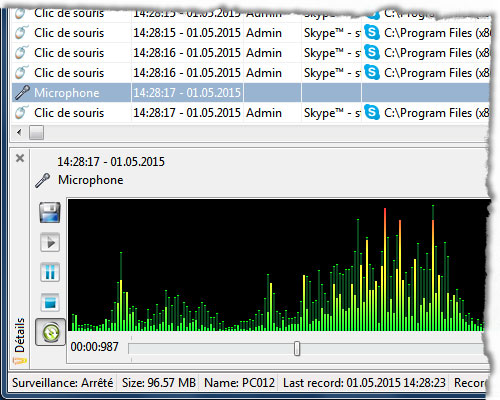The width and height of the screenshot is (500, 400).
Task: Click the horizontal scrollbar thumb
Action: (x=36, y=132)
